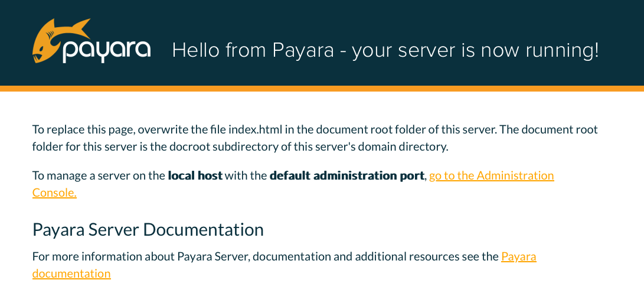Open the Payara documentation link
Viewport: 644px width, 293px height.
(518, 257)
